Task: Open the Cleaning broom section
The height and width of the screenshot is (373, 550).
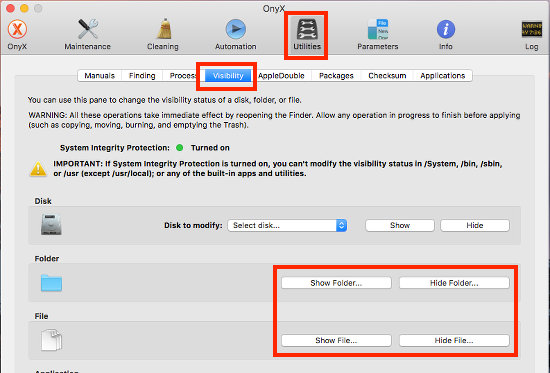Action: (163, 34)
